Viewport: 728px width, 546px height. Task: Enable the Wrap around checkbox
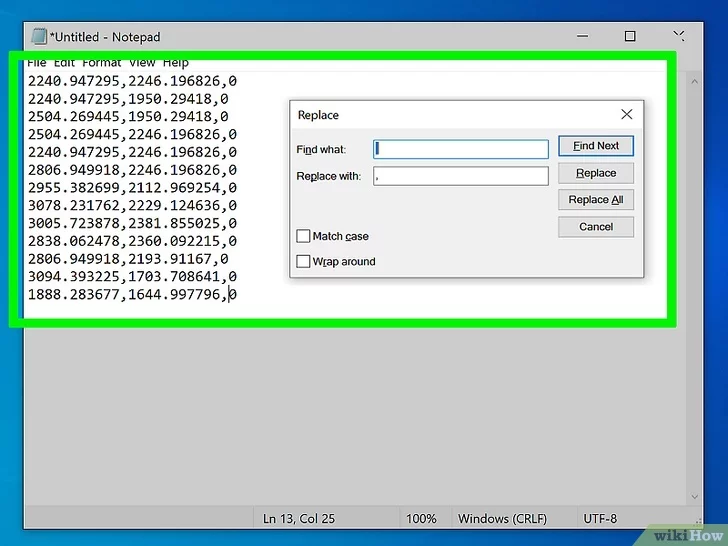tap(303, 261)
